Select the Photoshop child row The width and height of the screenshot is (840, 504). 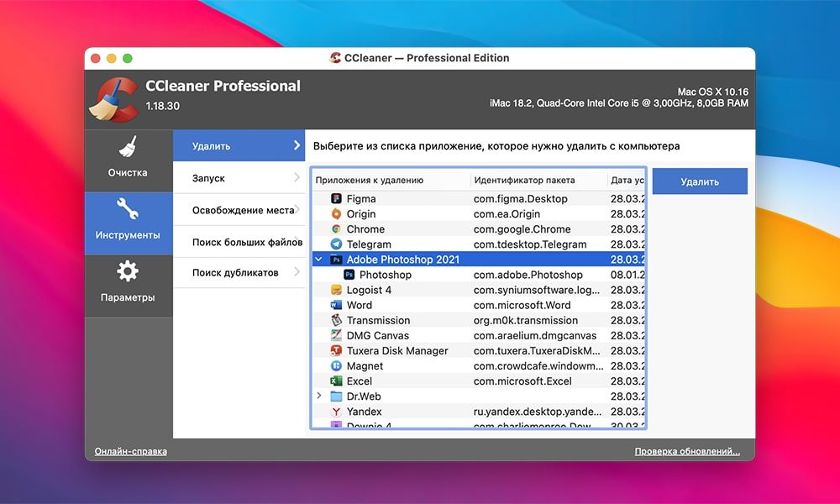(x=385, y=275)
